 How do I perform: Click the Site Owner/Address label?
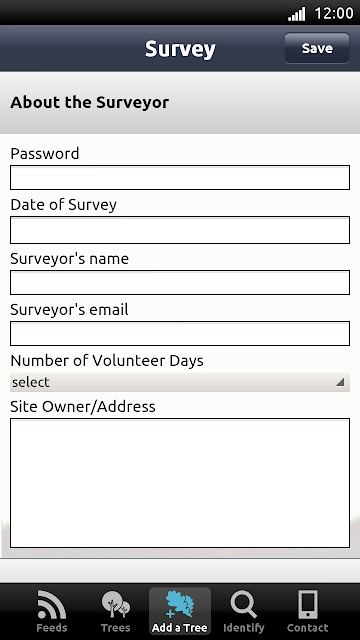pyautogui.click(x=83, y=407)
